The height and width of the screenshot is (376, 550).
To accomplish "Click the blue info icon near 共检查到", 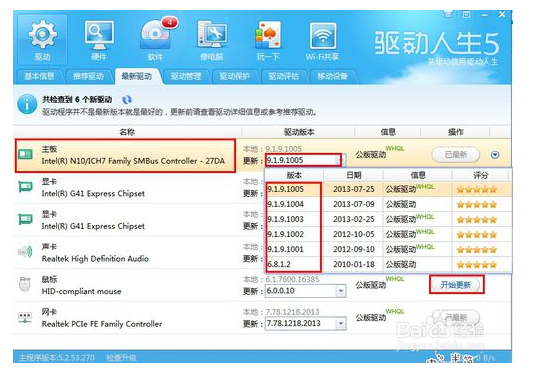I will tap(27, 104).
